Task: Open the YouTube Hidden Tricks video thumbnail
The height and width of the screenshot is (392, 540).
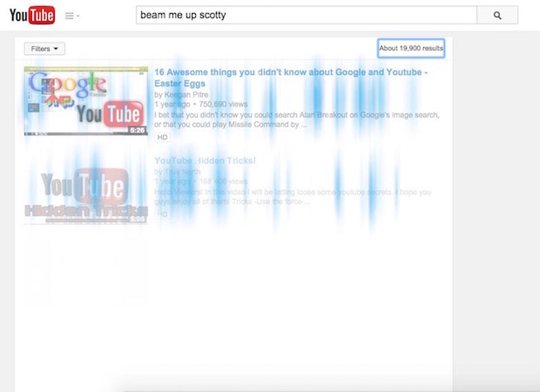Action: click(86, 190)
